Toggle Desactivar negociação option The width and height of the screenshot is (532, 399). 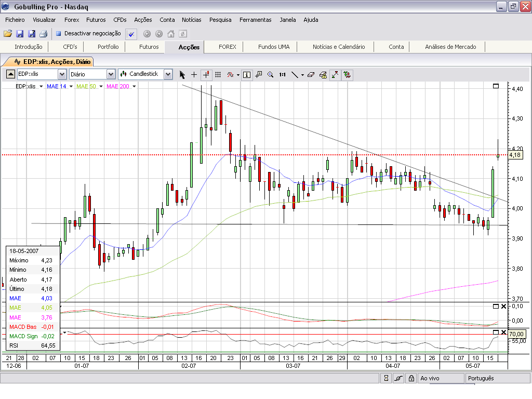click(88, 33)
